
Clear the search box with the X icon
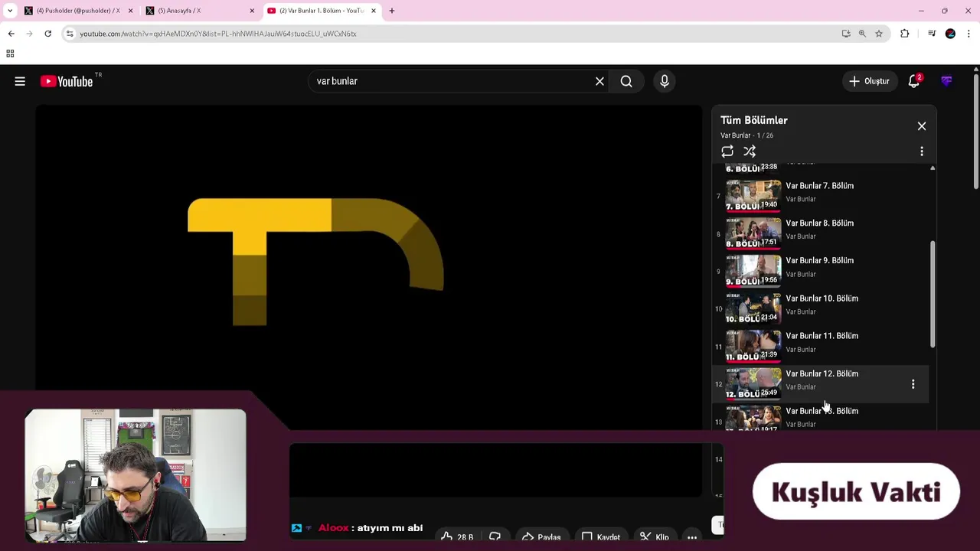click(x=599, y=81)
